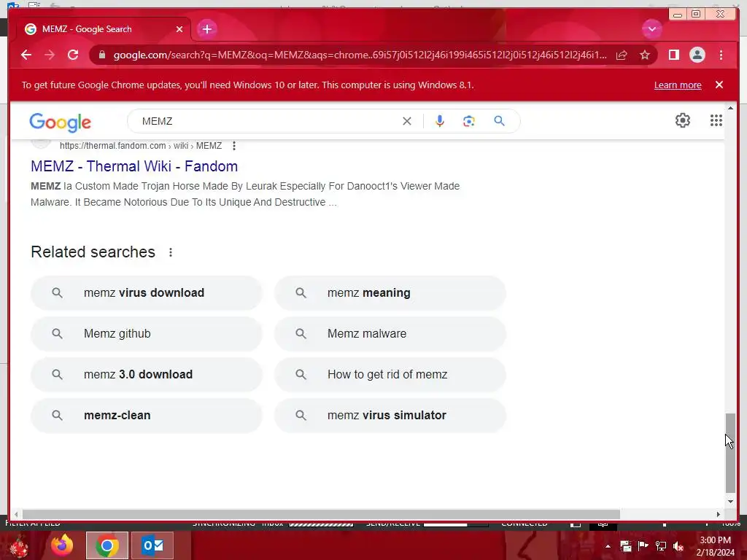
Task: Search Memz malware
Action: point(390,334)
